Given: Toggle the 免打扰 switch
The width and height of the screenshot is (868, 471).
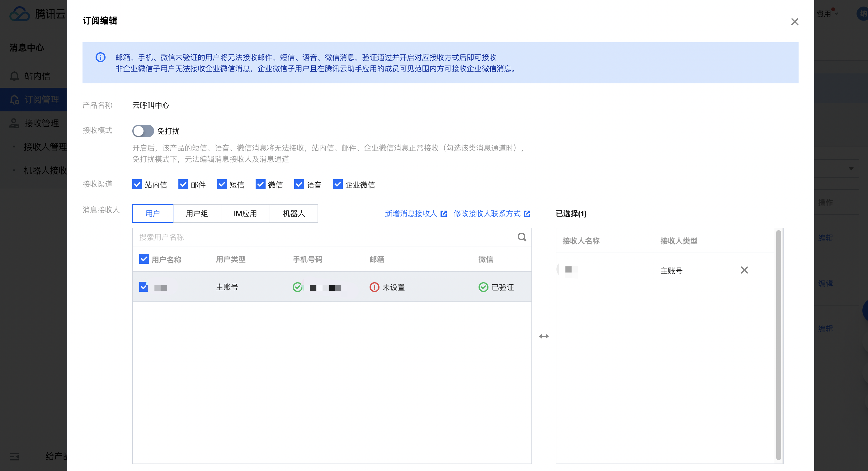Looking at the screenshot, I should coord(143,131).
